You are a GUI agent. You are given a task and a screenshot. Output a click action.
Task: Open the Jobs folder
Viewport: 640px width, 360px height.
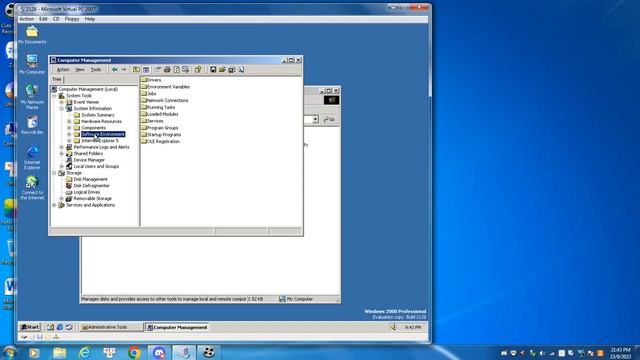tap(149, 93)
